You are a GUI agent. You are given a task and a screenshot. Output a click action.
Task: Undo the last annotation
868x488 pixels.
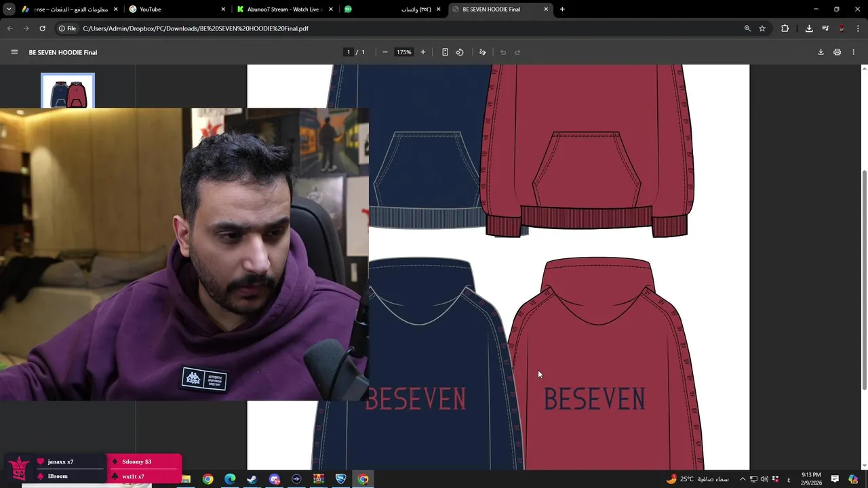click(x=503, y=52)
